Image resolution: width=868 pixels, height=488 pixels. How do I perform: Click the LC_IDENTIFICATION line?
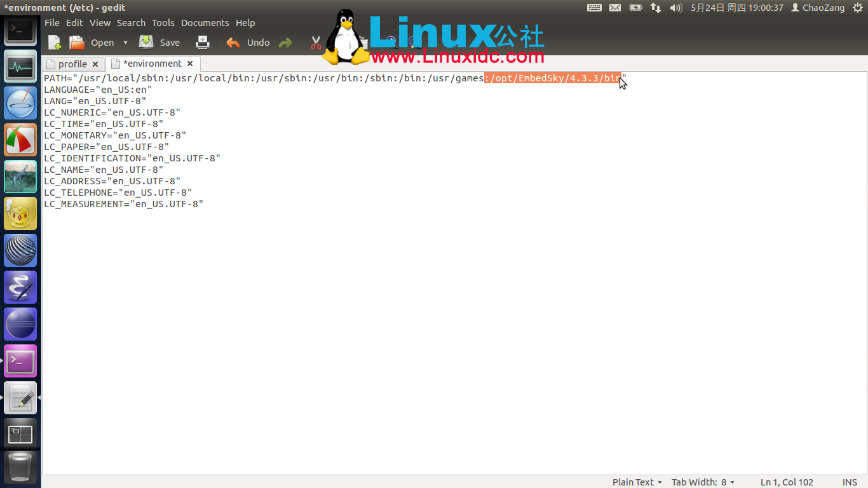132,158
